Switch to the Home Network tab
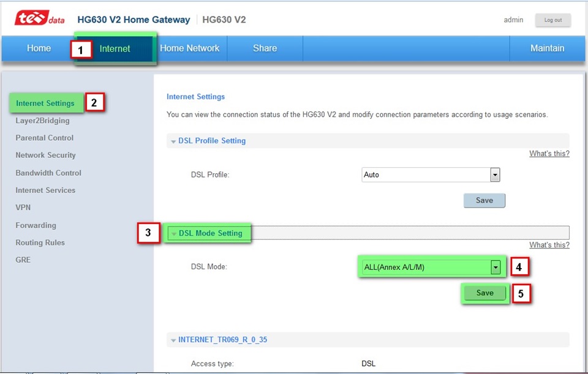The image size is (588, 374). pos(189,48)
